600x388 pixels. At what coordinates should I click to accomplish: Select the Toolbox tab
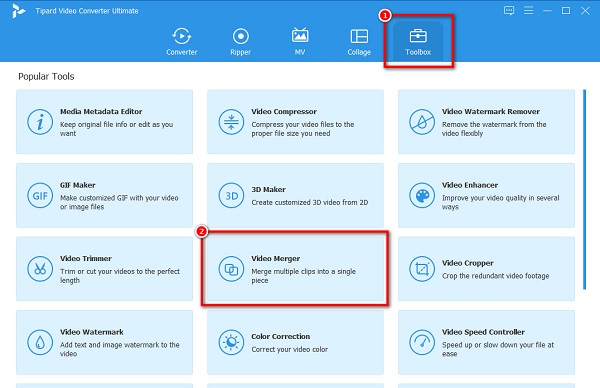coord(418,41)
